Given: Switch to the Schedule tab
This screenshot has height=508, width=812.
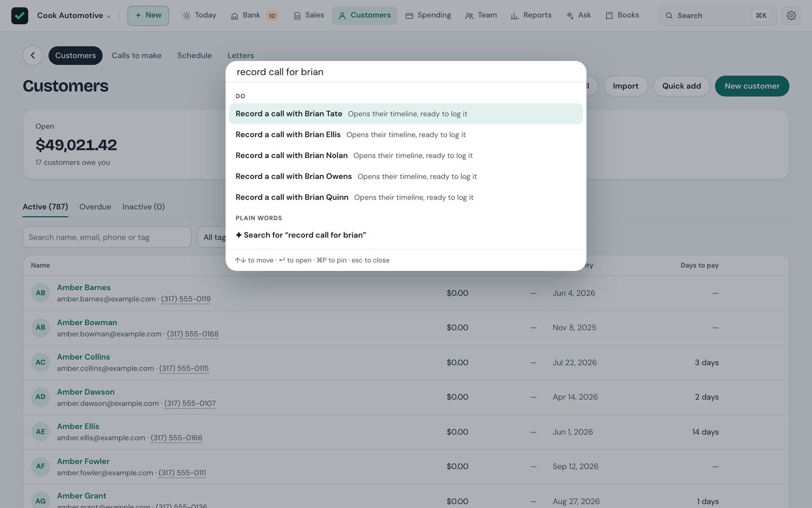Looking at the screenshot, I should pos(194,55).
